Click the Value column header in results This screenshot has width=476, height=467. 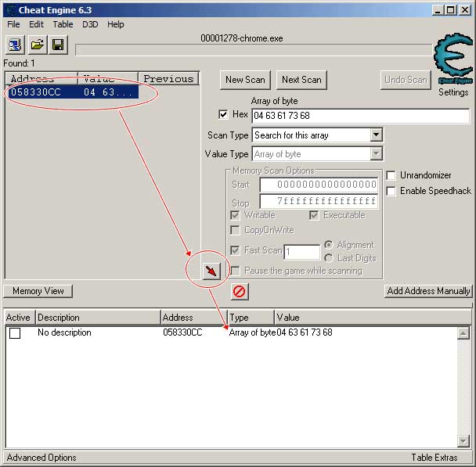(x=108, y=78)
